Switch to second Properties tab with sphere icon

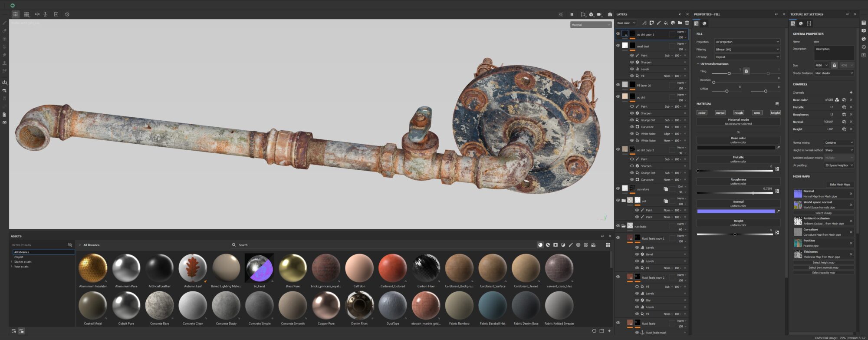(704, 23)
